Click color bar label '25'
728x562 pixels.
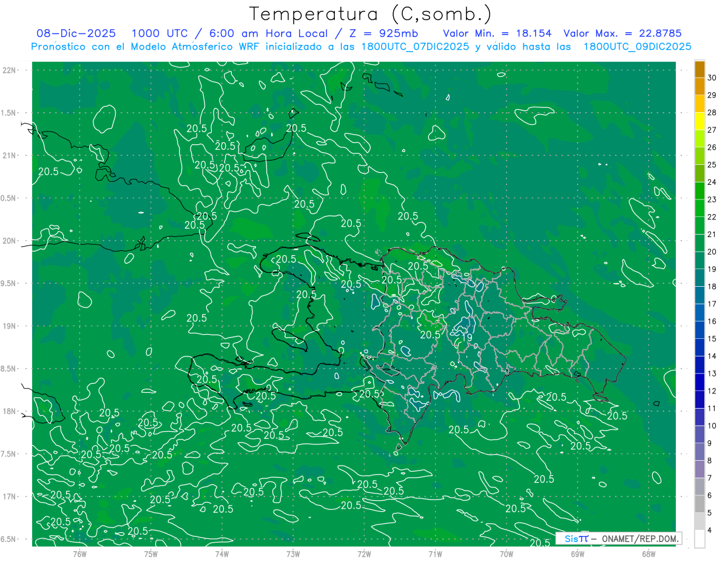[712, 164]
